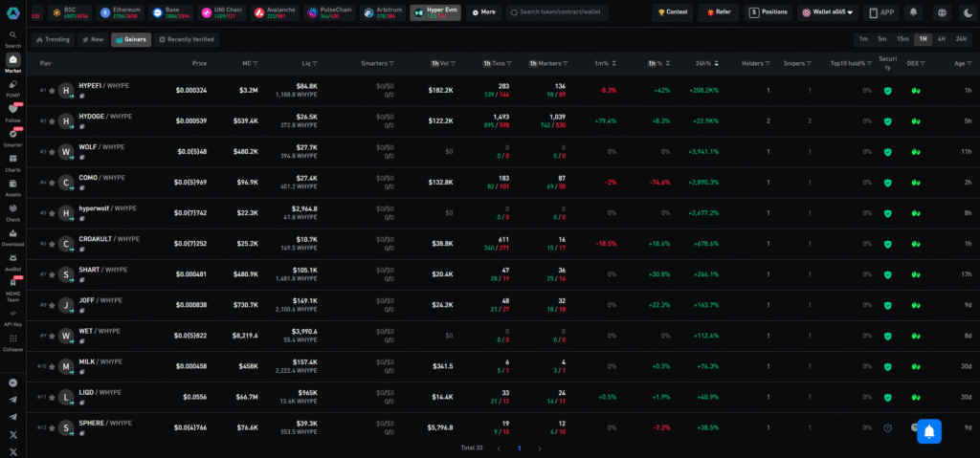Click the token search input field

coord(557,12)
